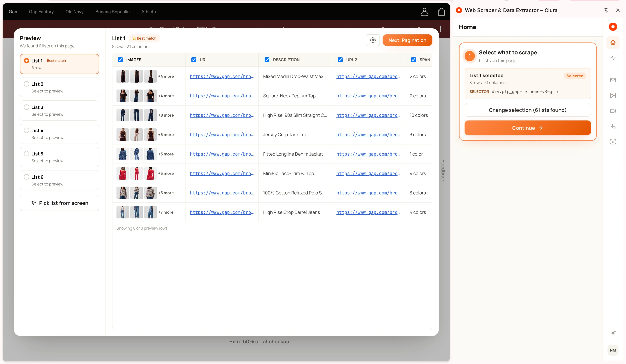Uncheck the URL column checkbox

[194, 60]
